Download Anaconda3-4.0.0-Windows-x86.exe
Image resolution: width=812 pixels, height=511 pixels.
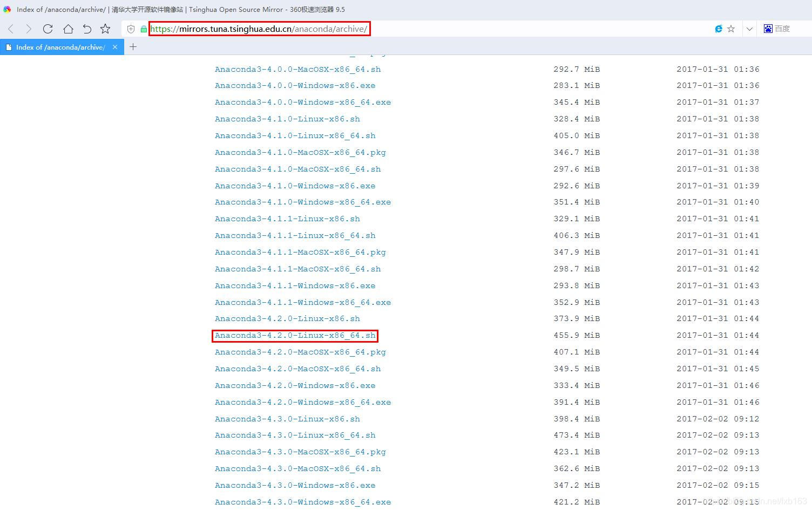tap(295, 86)
